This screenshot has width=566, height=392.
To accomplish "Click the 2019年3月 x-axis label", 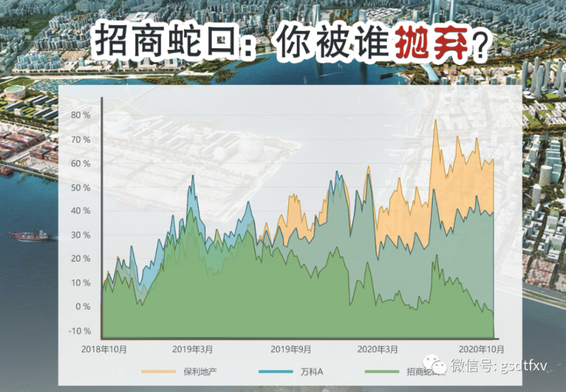I will (192, 349).
